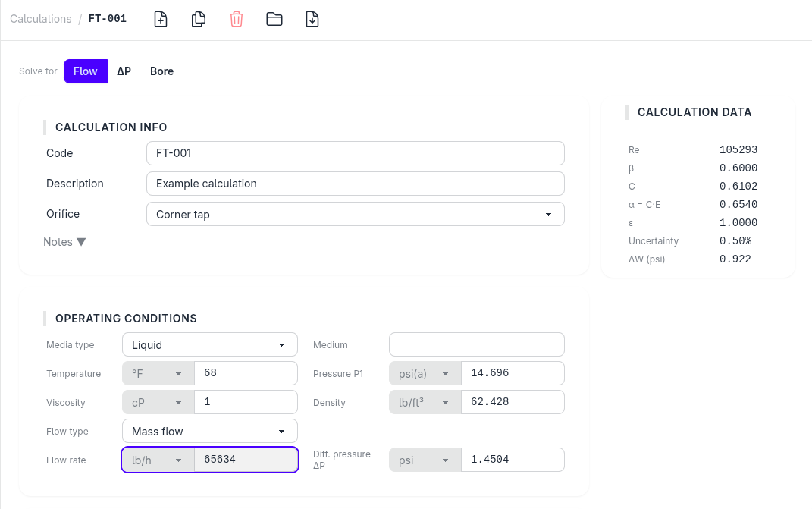Click the Re value 105293
Image resolution: width=812 pixels, height=509 pixels.
click(738, 149)
